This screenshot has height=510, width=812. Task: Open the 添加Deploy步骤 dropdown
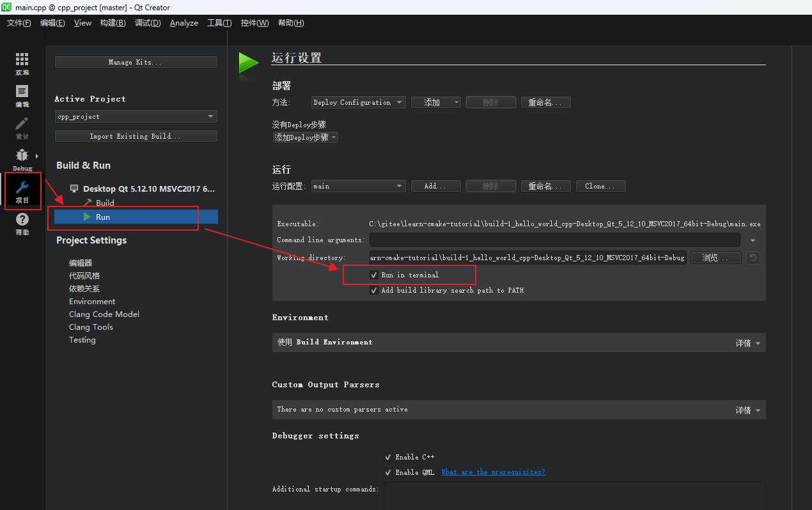coord(305,137)
